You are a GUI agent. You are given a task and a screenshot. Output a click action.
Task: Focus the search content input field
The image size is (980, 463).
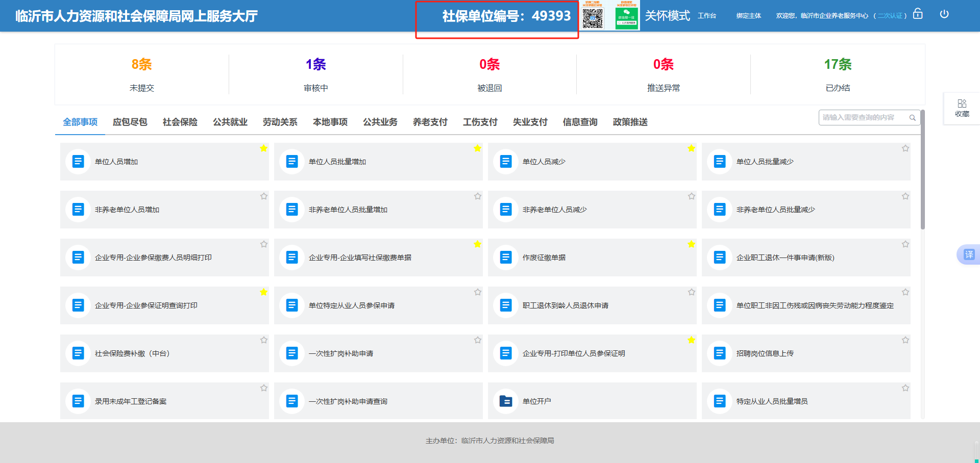[863, 118]
